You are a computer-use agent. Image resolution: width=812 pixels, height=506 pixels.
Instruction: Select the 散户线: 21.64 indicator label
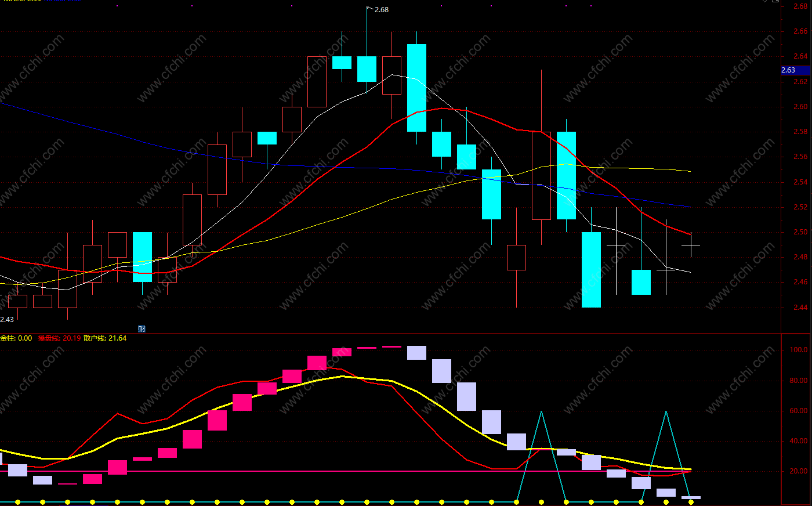click(x=105, y=338)
